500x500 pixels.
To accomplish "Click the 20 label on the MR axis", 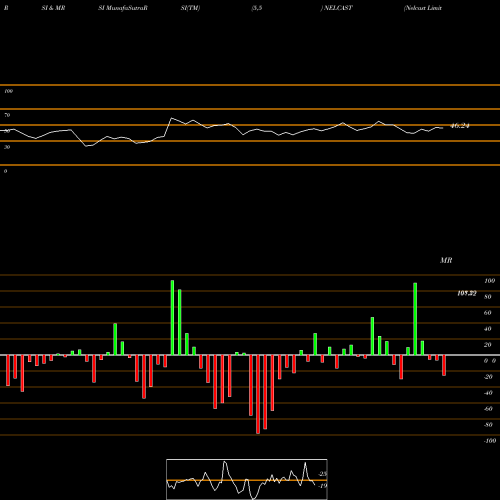I will pos(488,345).
